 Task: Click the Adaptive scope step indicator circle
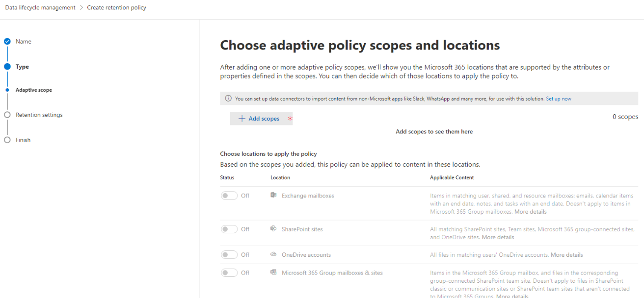point(7,90)
